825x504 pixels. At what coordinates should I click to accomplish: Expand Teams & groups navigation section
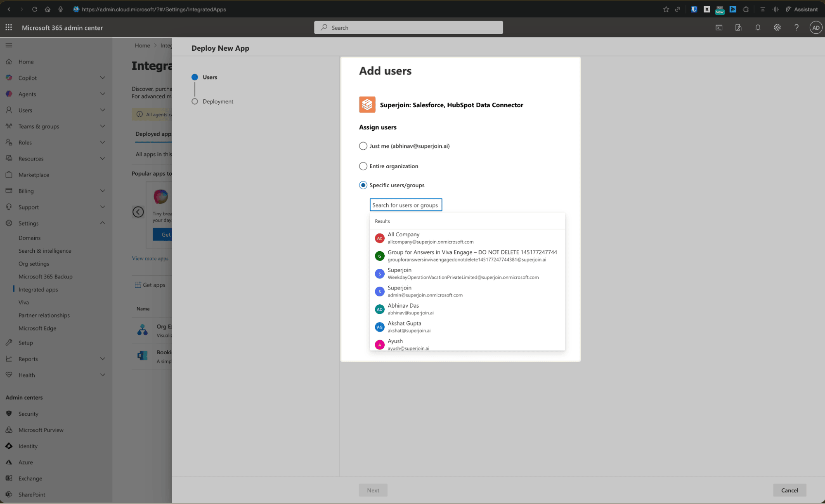click(x=102, y=126)
